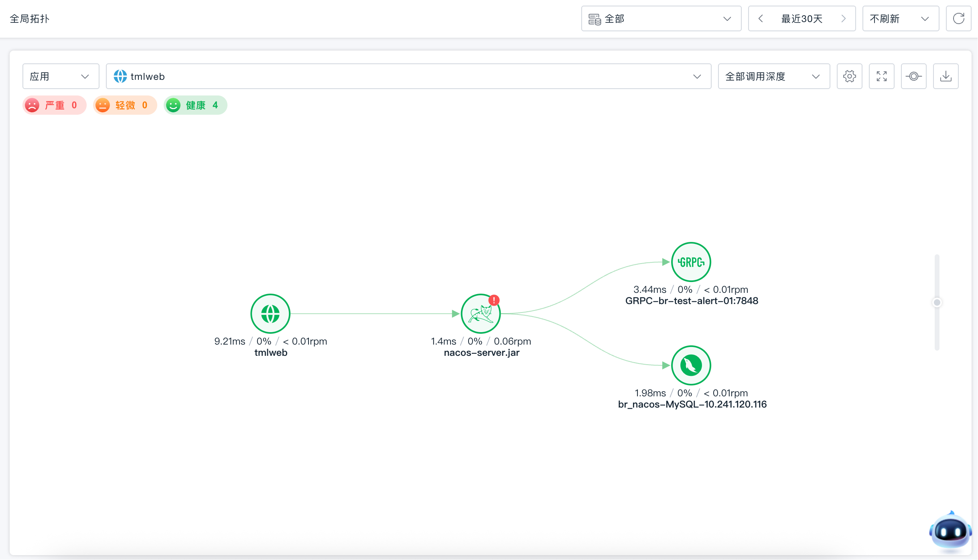Select the br_nacos MySQL database node
978x560 pixels.
click(x=691, y=365)
